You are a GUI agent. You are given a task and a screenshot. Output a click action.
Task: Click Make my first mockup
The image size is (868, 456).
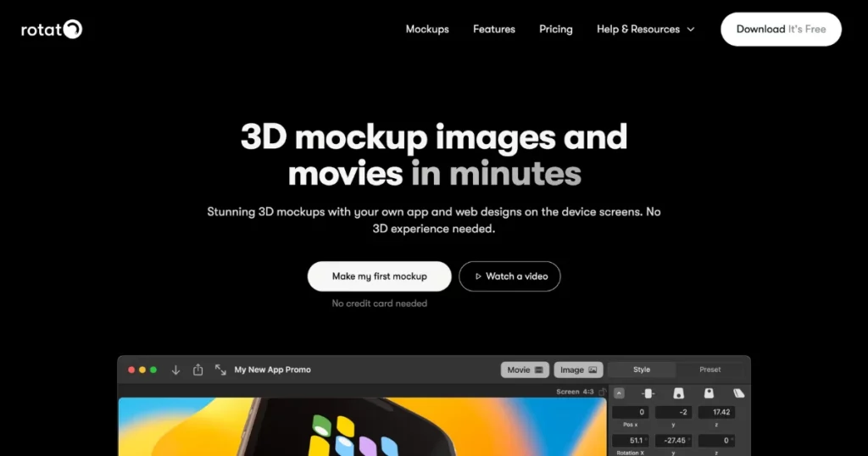[x=379, y=276]
